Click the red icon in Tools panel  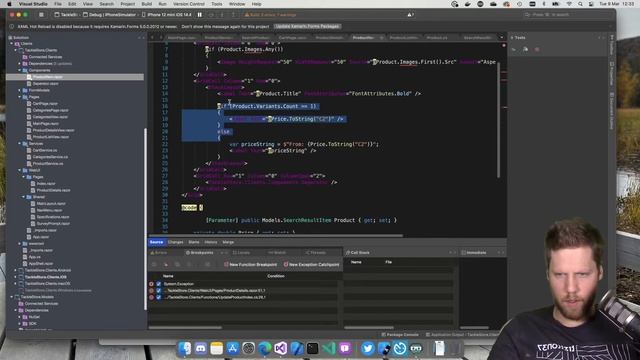click(537, 49)
